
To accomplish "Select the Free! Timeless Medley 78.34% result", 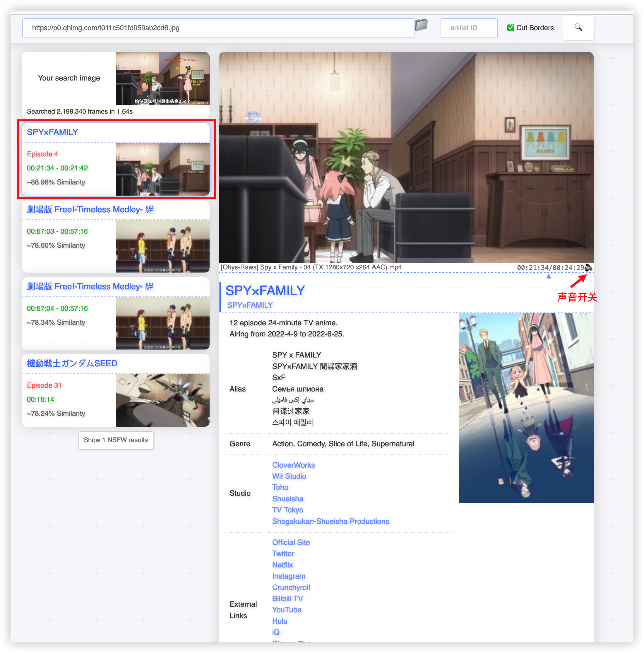I will point(116,314).
